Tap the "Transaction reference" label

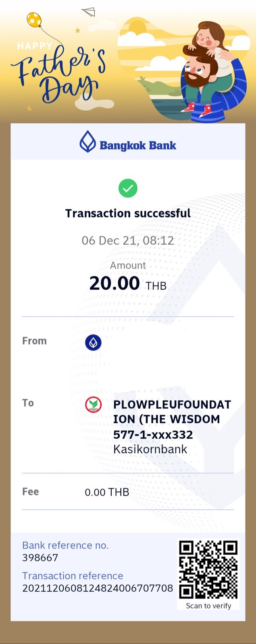tap(73, 576)
